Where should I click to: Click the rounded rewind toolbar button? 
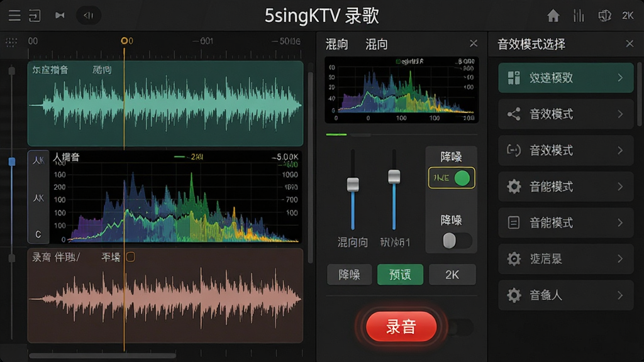click(89, 16)
